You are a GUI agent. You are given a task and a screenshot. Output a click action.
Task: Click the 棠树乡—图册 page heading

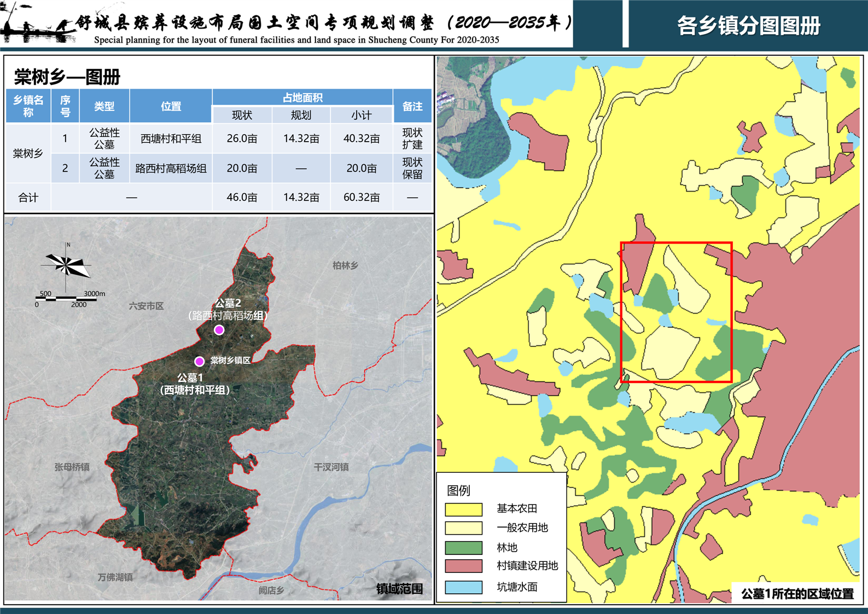point(67,77)
